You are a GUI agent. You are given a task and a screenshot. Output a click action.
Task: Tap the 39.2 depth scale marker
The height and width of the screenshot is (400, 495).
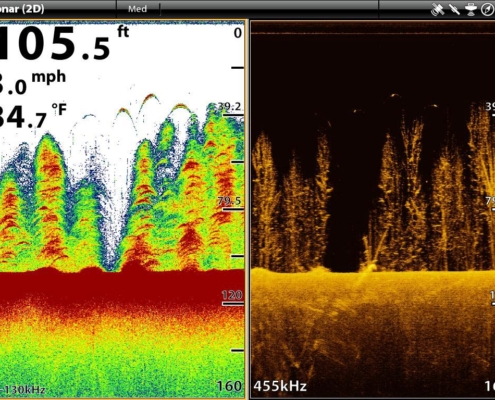[x=229, y=107]
